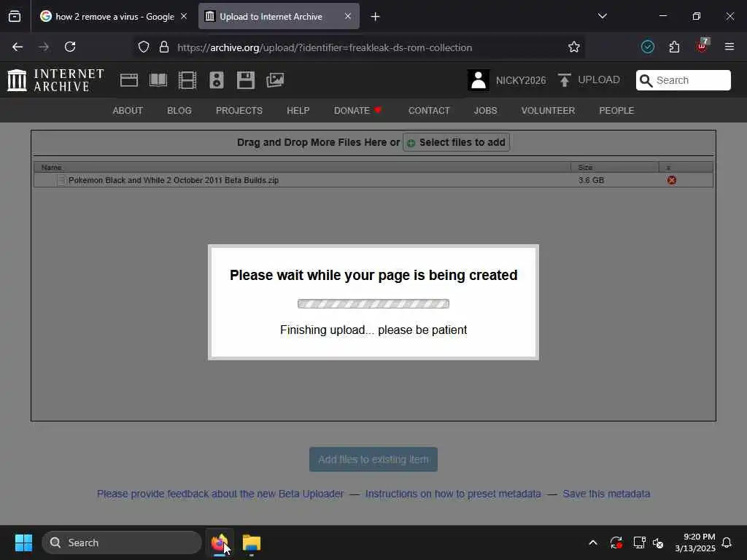The image size is (747, 560).
Task: Open Instructions on how to preset metadata
Action: pos(453,494)
